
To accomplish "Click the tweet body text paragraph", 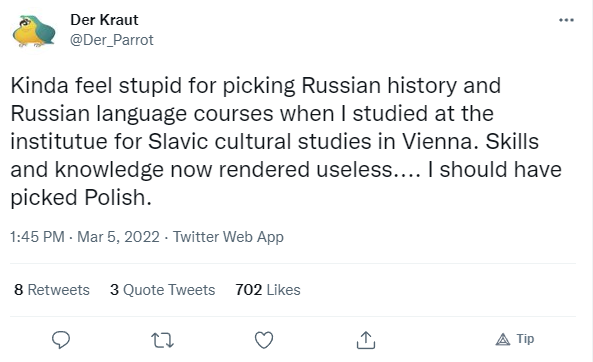I will [286, 141].
